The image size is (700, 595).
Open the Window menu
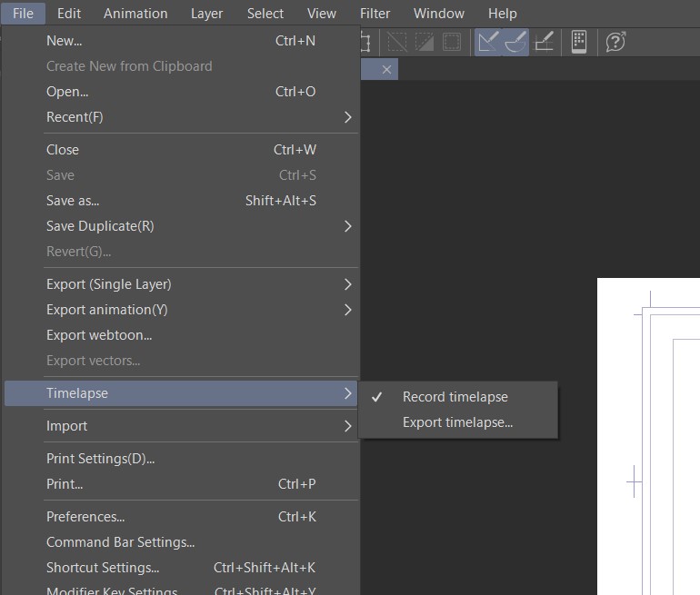point(439,14)
